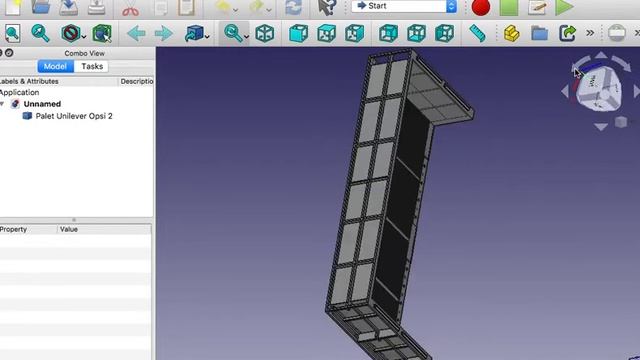The image size is (640, 360).
Task: Click navigation cube bottom arrow
Action: (x=601, y=127)
